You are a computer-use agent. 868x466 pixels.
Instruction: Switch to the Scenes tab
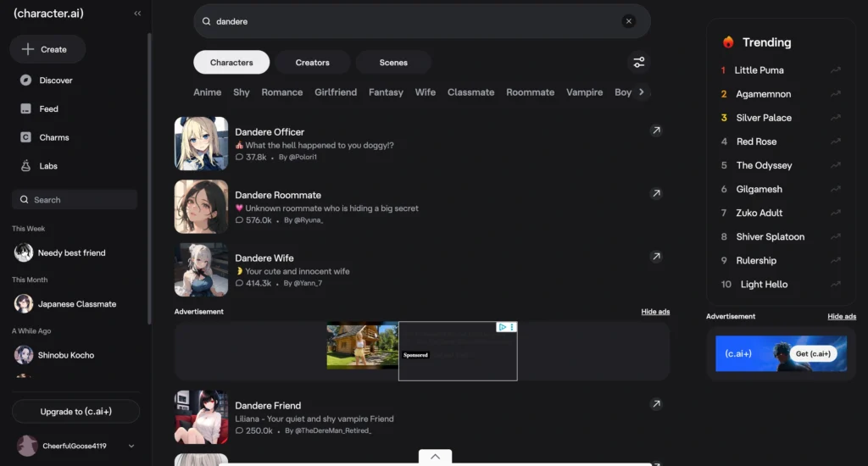393,63
